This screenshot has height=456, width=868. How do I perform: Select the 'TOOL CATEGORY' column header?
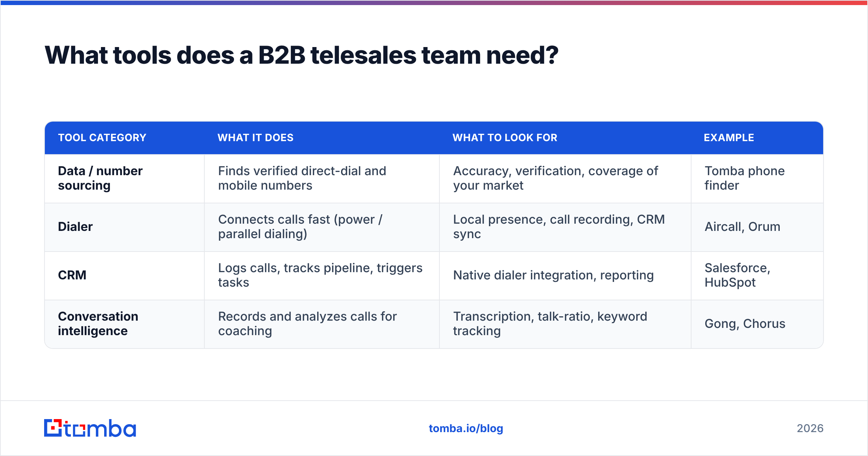102,138
